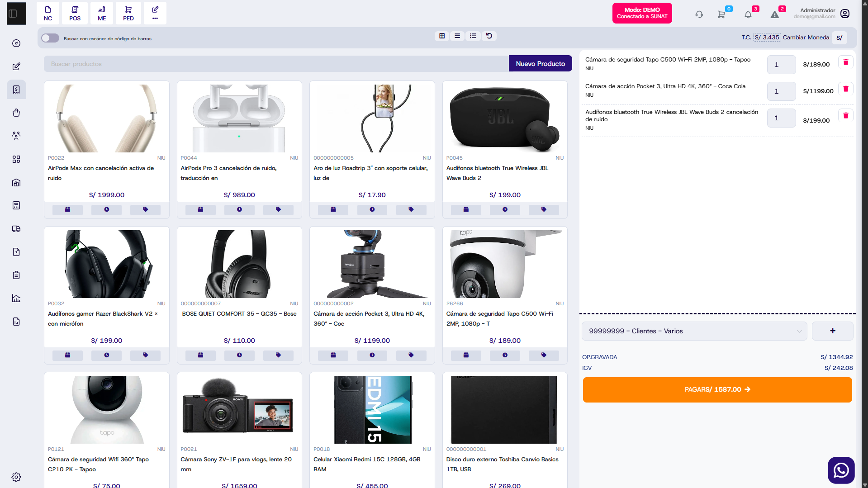Edit quantity for Cámara de acción Pocket 3
868x488 pixels.
pos(781,91)
